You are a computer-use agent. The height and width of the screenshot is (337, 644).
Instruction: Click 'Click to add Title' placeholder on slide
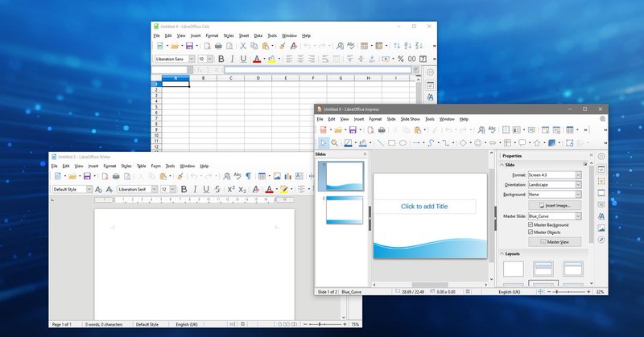click(424, 207)
